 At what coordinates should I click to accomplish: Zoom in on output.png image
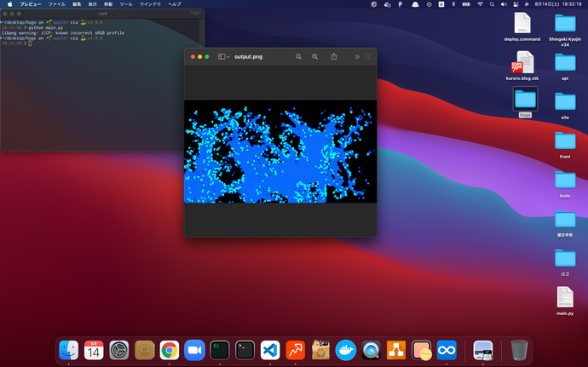click(315, 56)
